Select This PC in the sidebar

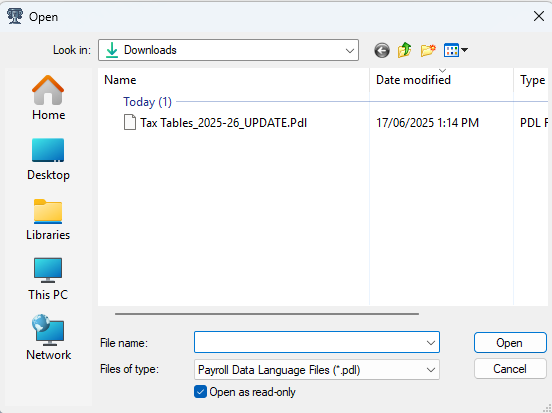[48, 279]
